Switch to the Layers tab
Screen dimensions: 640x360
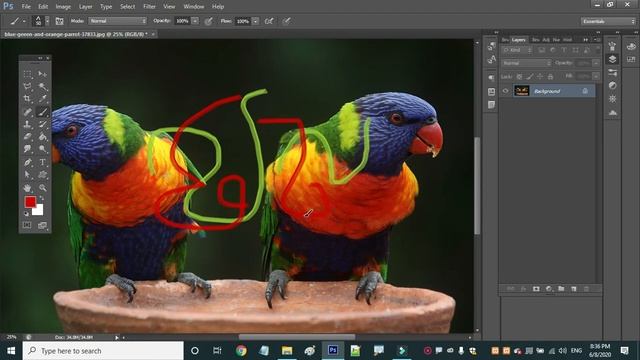point(519,40)
